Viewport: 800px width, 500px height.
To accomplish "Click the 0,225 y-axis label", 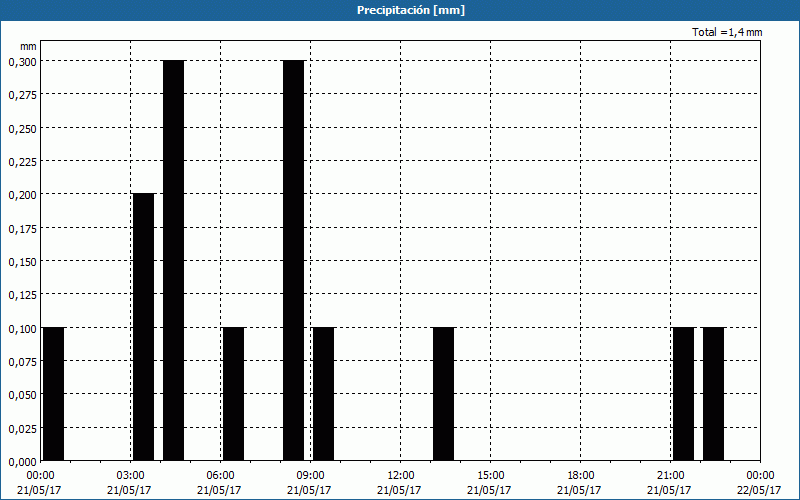I will (22, 162).
